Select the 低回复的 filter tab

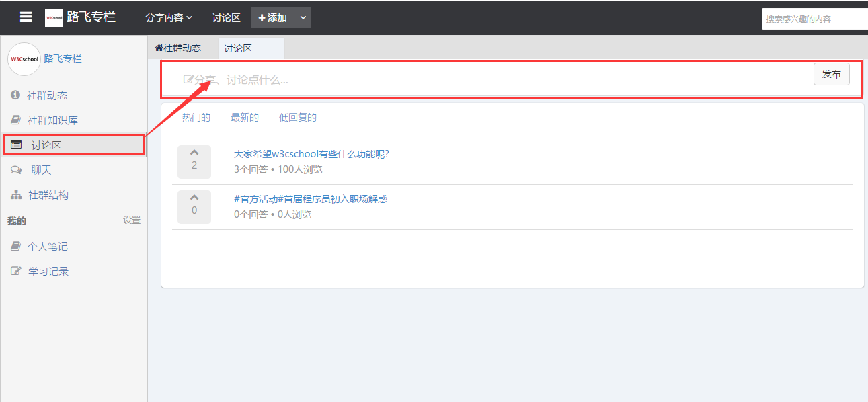click(297, 118)
